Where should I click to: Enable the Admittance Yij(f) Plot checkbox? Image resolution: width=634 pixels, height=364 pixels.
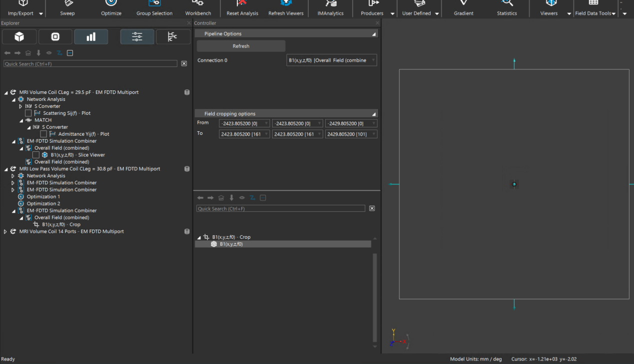coord(43,134)
